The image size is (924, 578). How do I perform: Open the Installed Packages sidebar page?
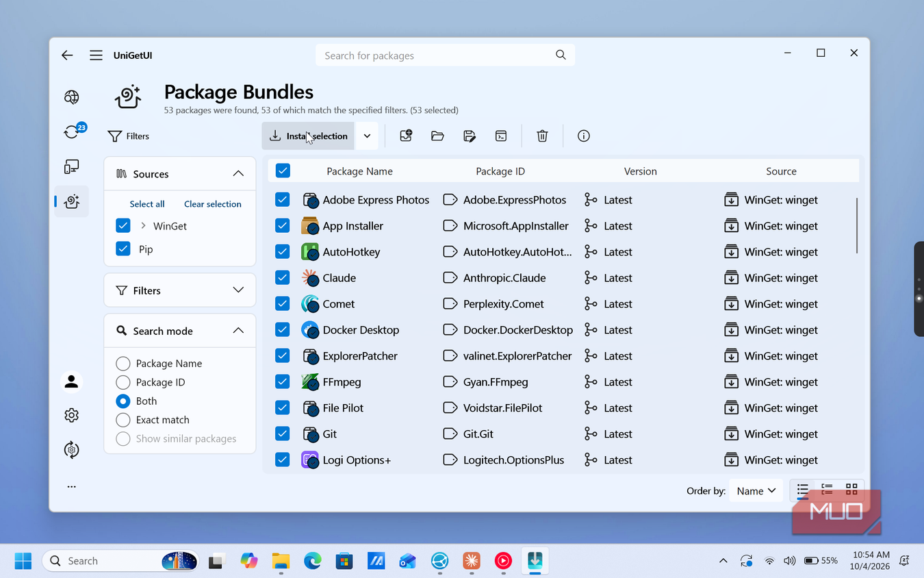[71, 166]
